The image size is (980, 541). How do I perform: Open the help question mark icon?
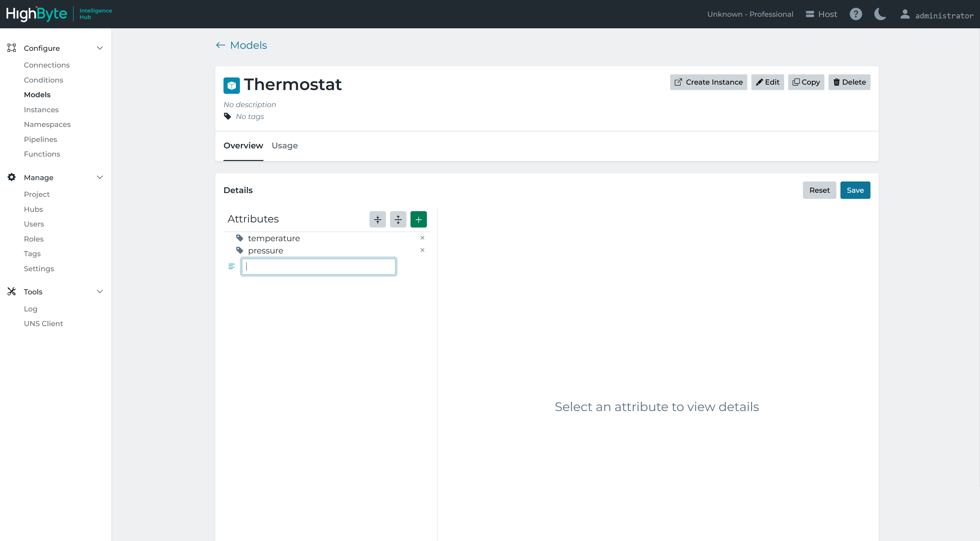(x=855, y=14)
